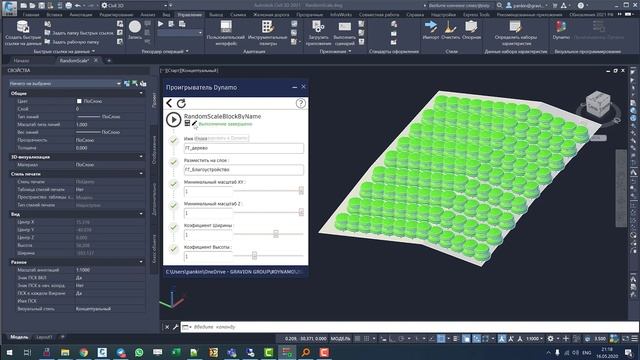Click the Dynamo button in the ribbon
Image resolution: width=640 pixels, height=360 pixels.
pyautogui.click(x=561, y=30)
